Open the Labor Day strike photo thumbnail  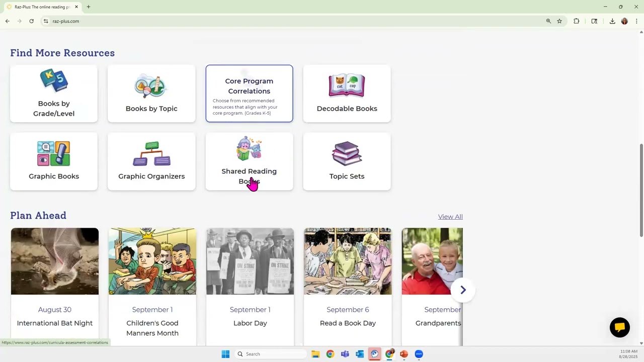point(250,261)
